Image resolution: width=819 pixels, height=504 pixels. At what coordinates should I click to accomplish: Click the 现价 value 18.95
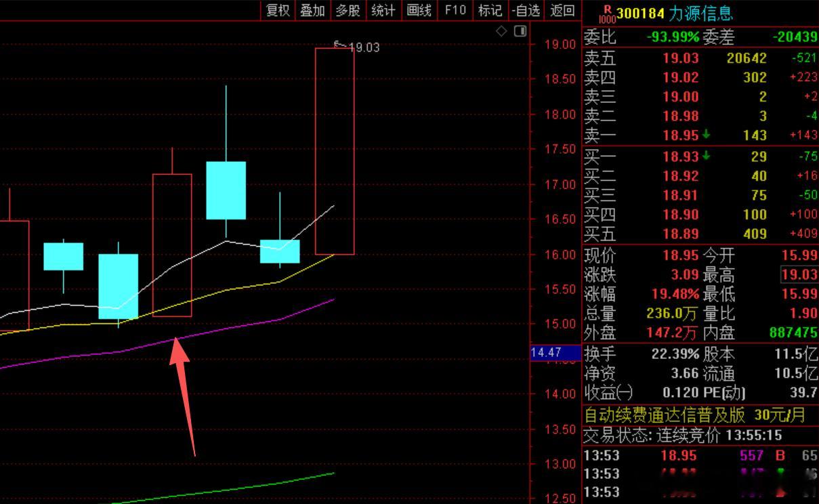click(680, 256)
